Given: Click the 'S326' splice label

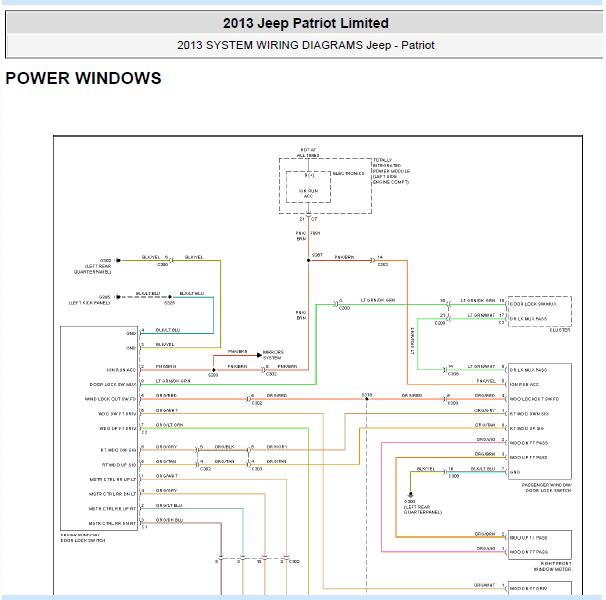Looking at the screenshot, I should (169, 303).
